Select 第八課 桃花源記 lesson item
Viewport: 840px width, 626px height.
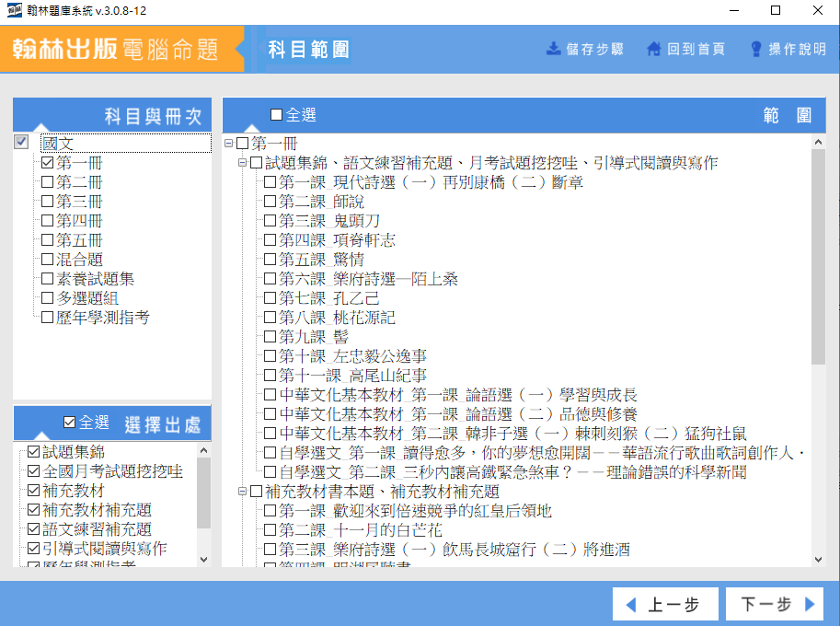tap(337, 318)
